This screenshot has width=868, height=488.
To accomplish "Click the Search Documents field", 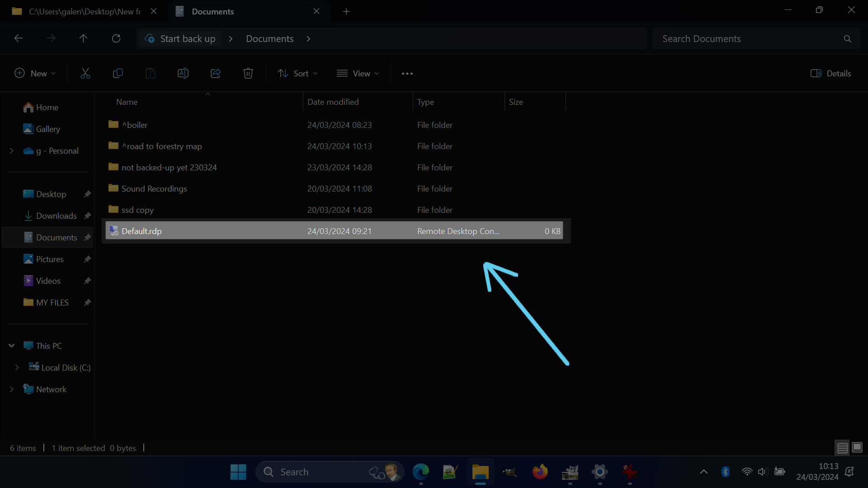I will tap(746, 39).
